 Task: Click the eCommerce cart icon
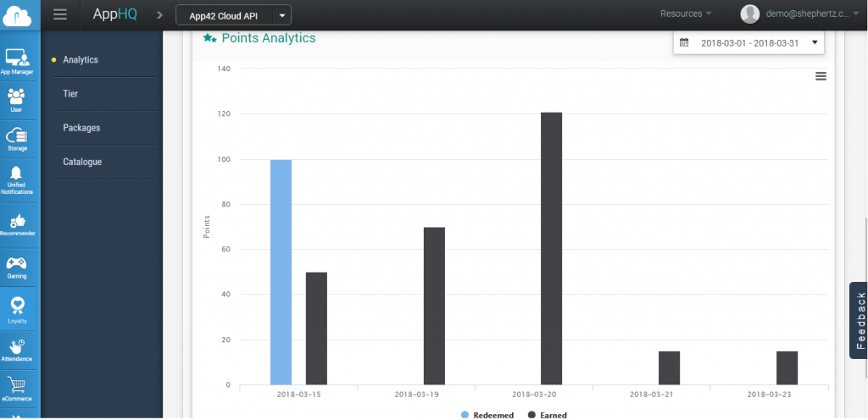17,387
